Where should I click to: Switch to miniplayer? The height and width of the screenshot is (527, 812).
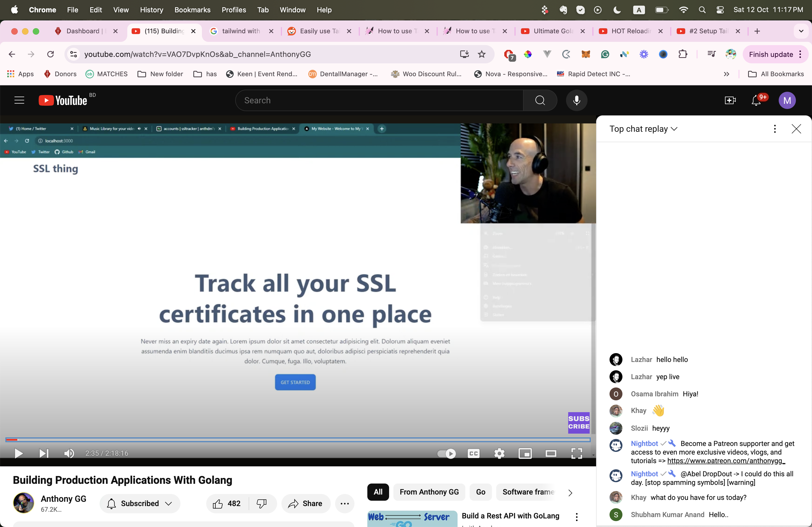point(525,453)
